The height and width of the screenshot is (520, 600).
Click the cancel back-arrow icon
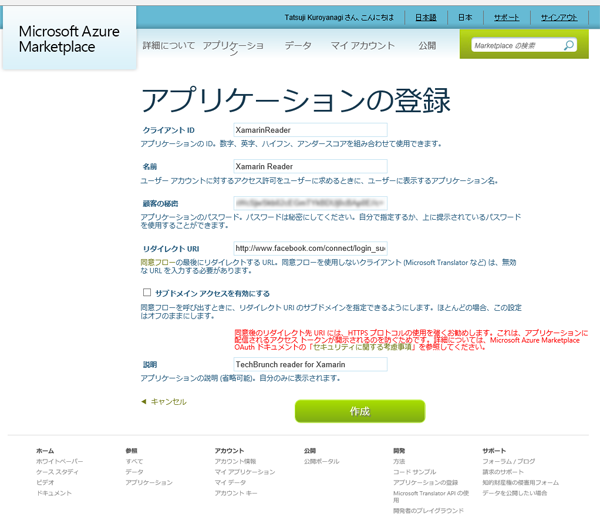click(x=143, y=401)
